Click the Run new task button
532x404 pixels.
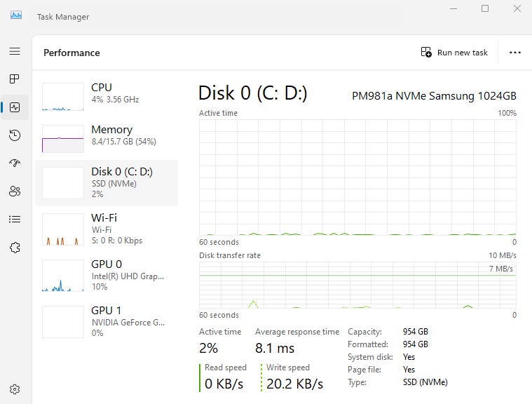click(x=454, y=53)
